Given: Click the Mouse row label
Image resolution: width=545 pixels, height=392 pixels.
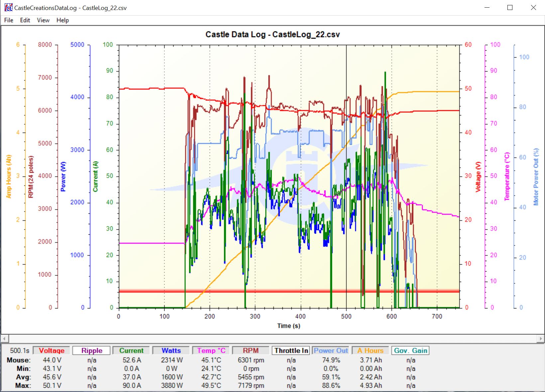Looking at the screenshot, I should 19,360.
